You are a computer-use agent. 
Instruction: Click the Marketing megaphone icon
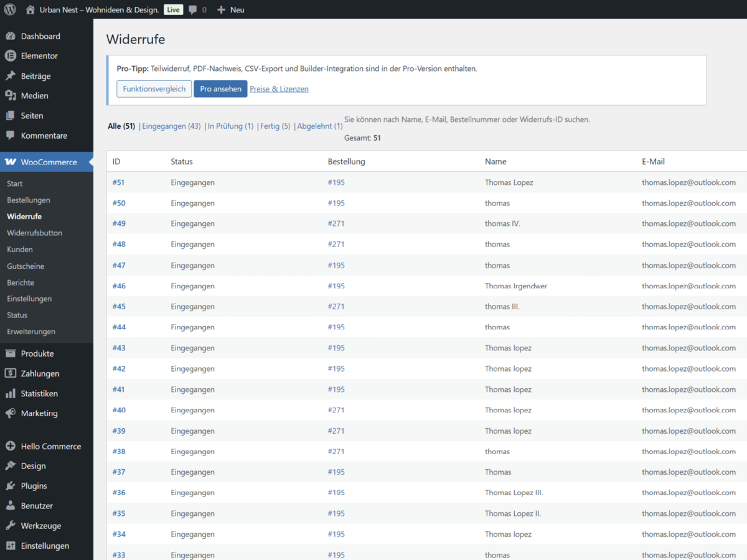[x=10, y=413]
